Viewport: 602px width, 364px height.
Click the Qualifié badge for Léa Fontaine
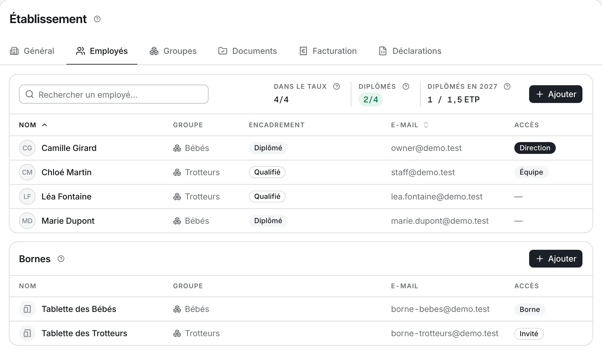click(267, 197)
